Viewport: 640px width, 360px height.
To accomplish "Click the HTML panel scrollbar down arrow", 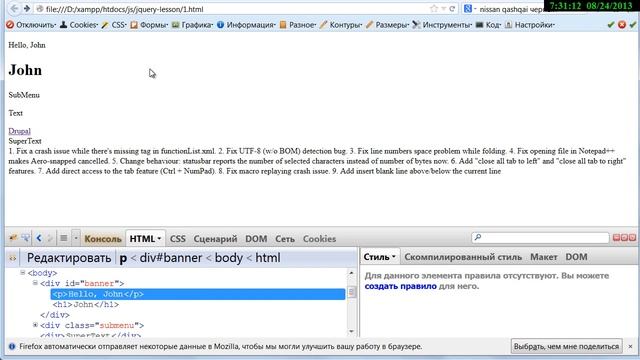I will pyautogui.click(x=351, y=331).
